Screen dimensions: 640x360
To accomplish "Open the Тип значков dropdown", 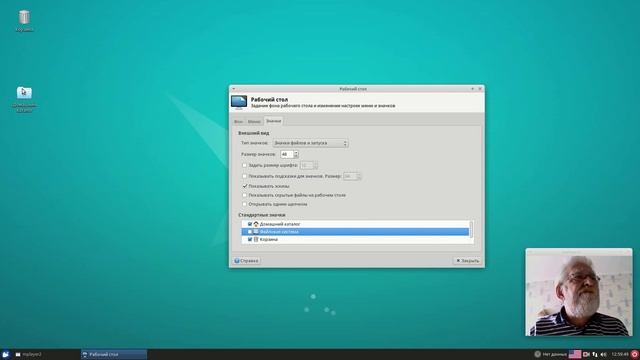I will click(x=311, y=143).
